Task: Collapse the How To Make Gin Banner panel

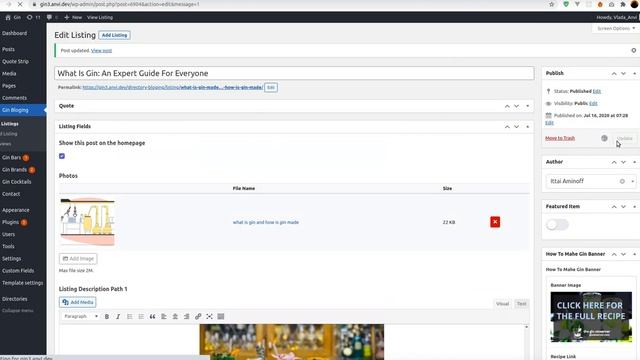Action: 635,254
